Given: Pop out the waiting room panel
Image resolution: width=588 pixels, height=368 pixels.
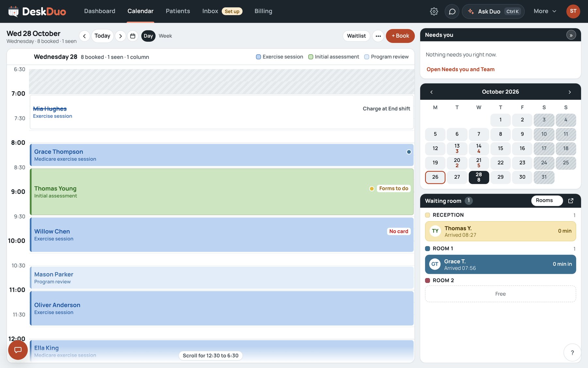Looking at the screenshot, I should (x=571, y=201).
